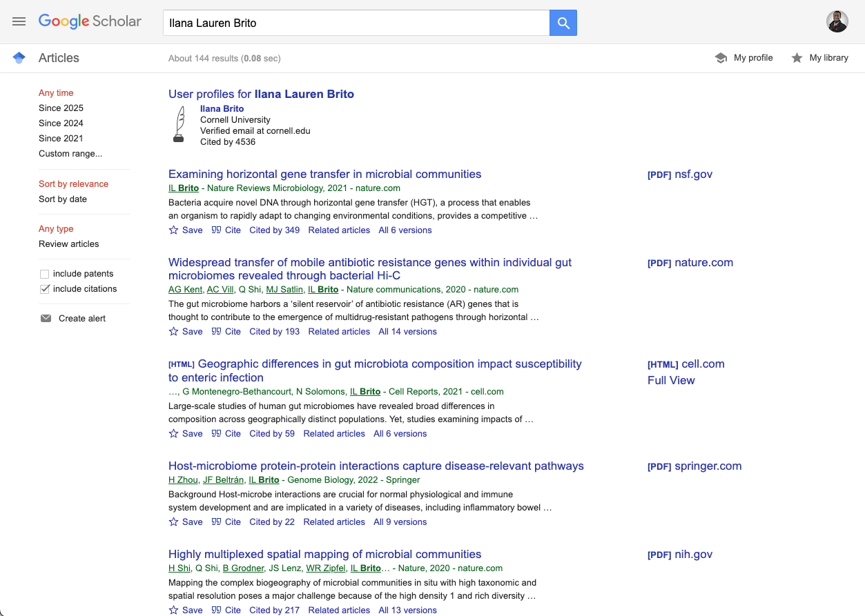Open the nih.gov PDF link
Viewport: 865px width, 616px height.
pos(680,555)
